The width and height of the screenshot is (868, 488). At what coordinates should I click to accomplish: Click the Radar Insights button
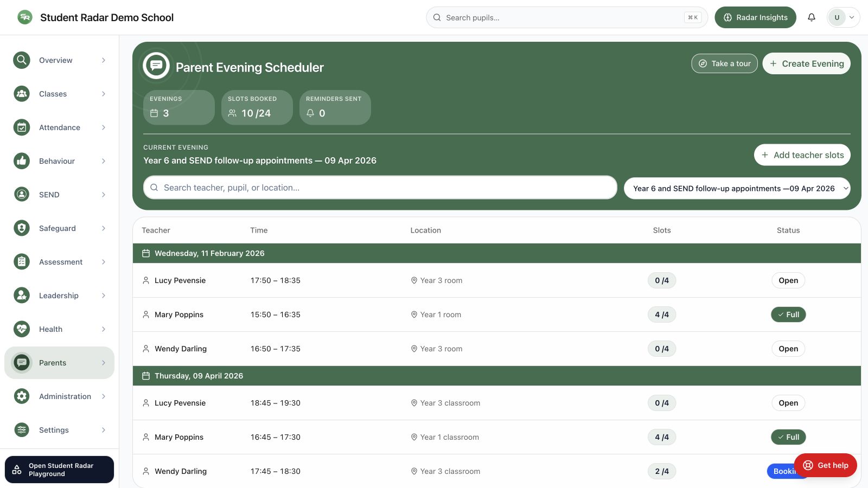tap(755, 17)
